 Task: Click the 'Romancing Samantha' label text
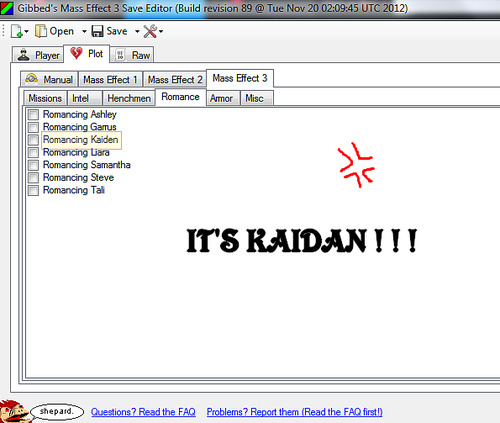(87, 165)
